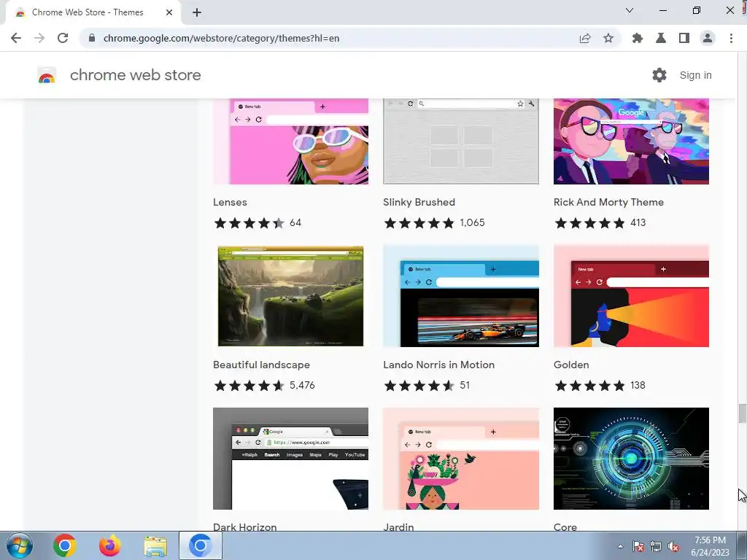This screenshot has width=747, height=560.
Task: Open the taskbar clock and date
Action: tap(710, 546)
